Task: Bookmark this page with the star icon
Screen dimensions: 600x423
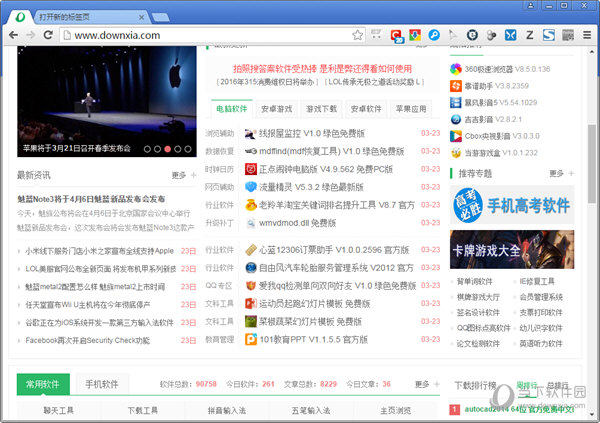Action: [x=357, y=35]
